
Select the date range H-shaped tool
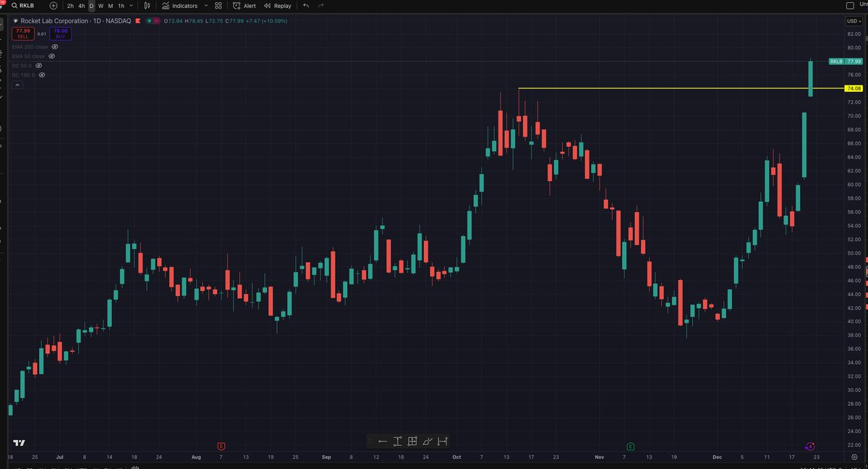click(x=443, y=441)
